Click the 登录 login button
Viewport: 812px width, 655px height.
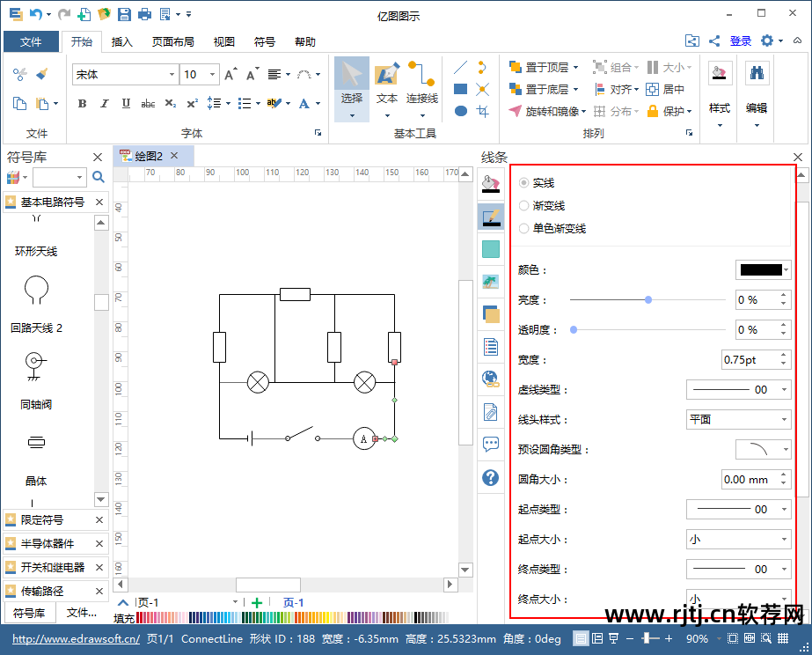(x=741, y=40)
